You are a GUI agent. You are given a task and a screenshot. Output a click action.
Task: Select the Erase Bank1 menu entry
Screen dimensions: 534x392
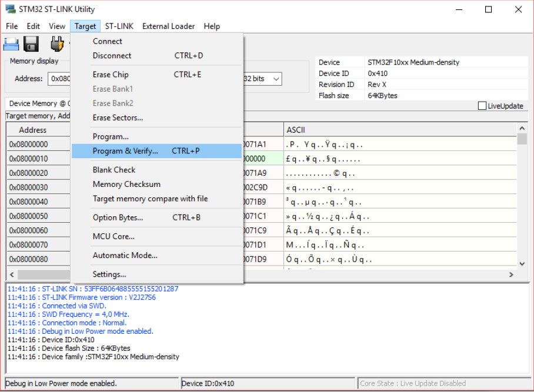tap(156, 89)
